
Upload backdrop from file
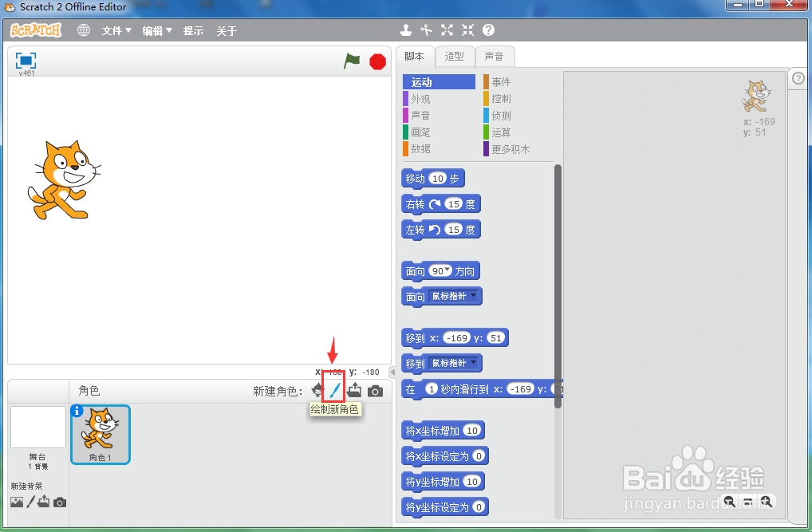[x=44, y=502]
